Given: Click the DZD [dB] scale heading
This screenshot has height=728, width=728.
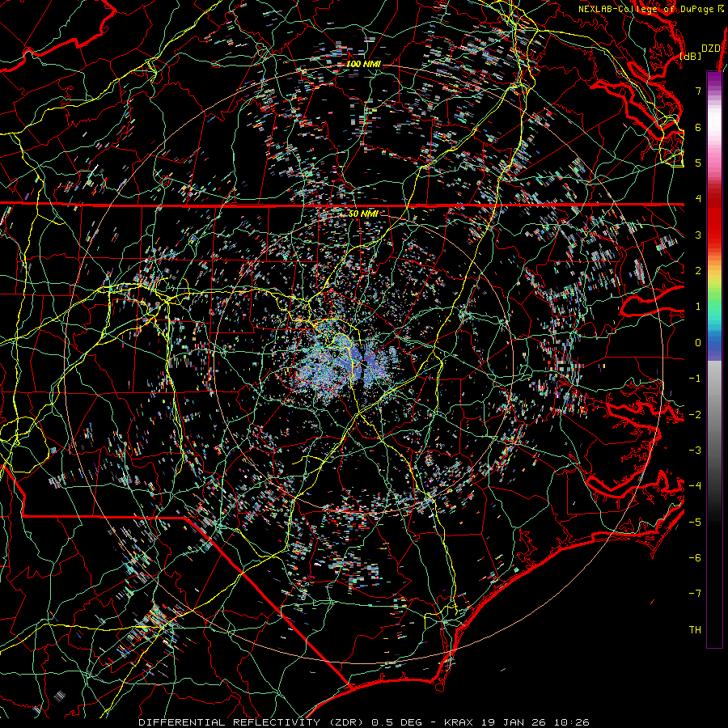Looking at the screenshot, I should (x=700, y=52).
